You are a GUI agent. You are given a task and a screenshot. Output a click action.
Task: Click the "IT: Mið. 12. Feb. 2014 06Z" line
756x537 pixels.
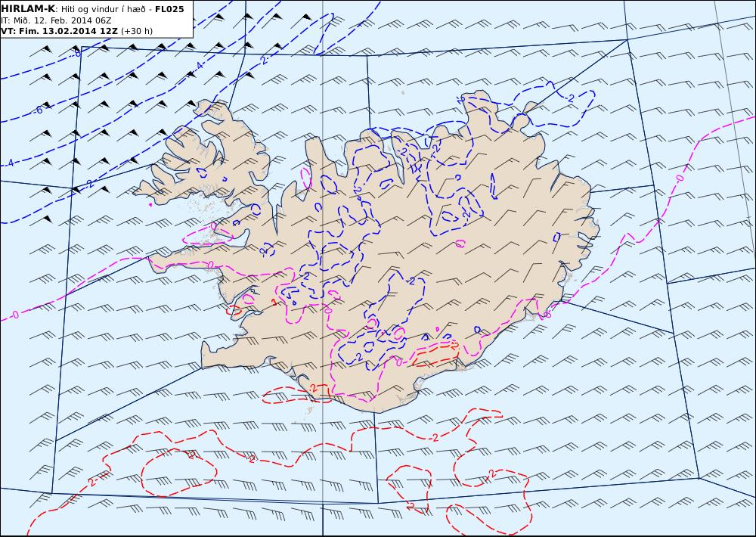point(57,20)
